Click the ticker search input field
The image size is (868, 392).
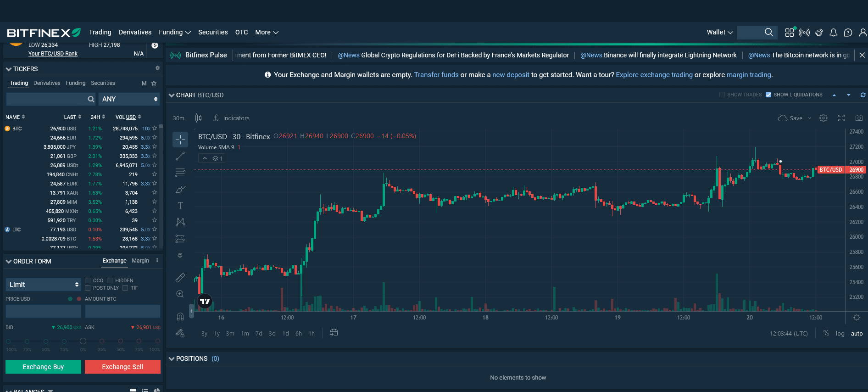(x=51, y=99)
